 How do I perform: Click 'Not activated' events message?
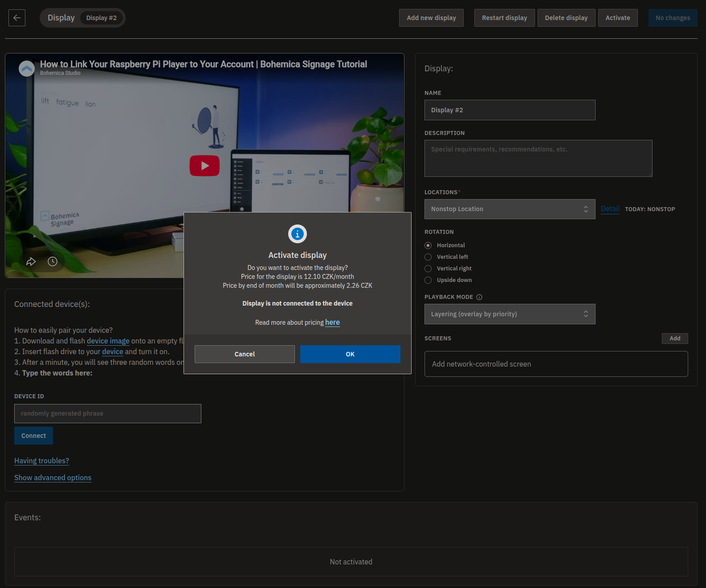[x=351, y=562]
